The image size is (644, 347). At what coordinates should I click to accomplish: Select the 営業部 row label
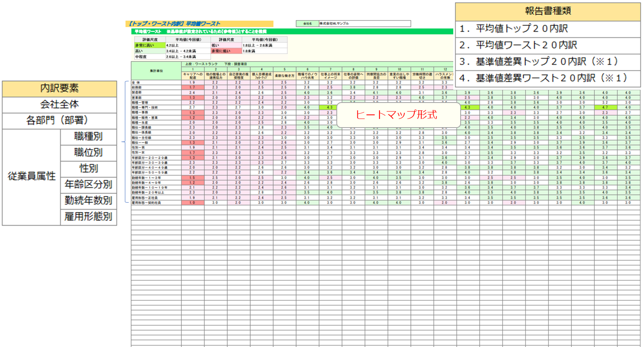[x=156, y=98]
